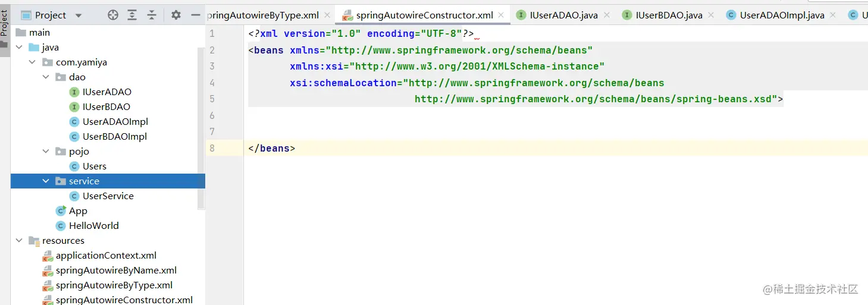
Task: Switch to IUserADAO.java tab
Action: coord(564,15)
